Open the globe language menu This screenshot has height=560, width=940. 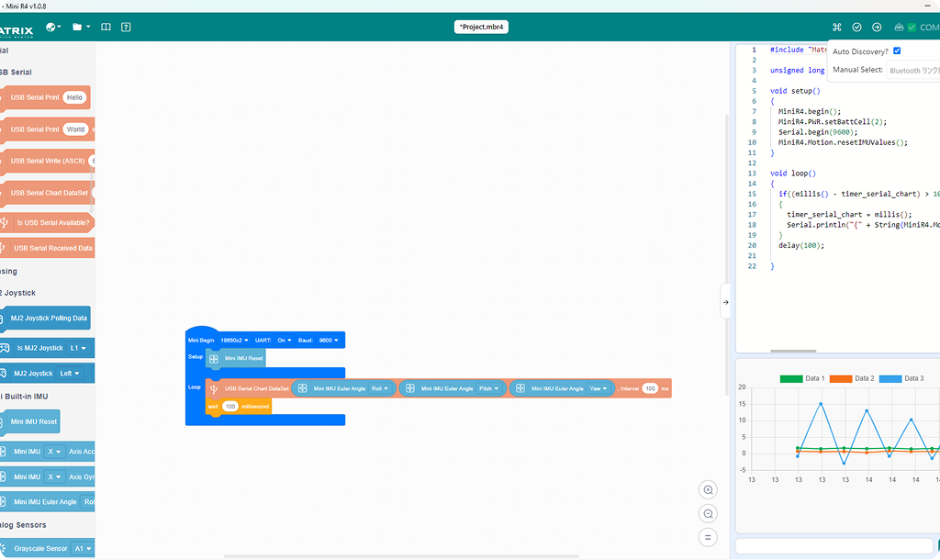pyautogui.click(x=53, y=27)
